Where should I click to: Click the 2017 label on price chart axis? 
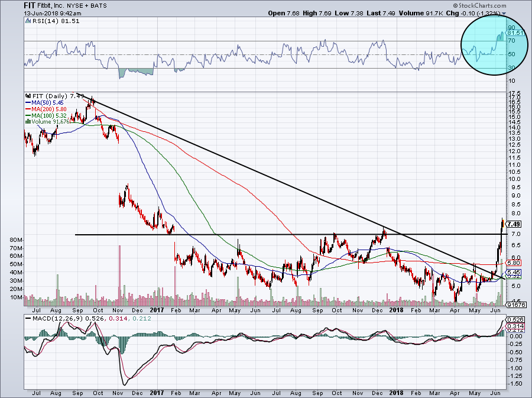click(156, 310)
